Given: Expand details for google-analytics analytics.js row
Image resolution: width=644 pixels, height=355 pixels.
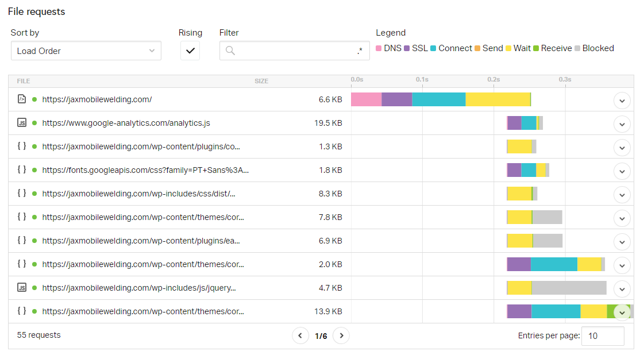Looking at the screenshot, I should coord(622,124).
